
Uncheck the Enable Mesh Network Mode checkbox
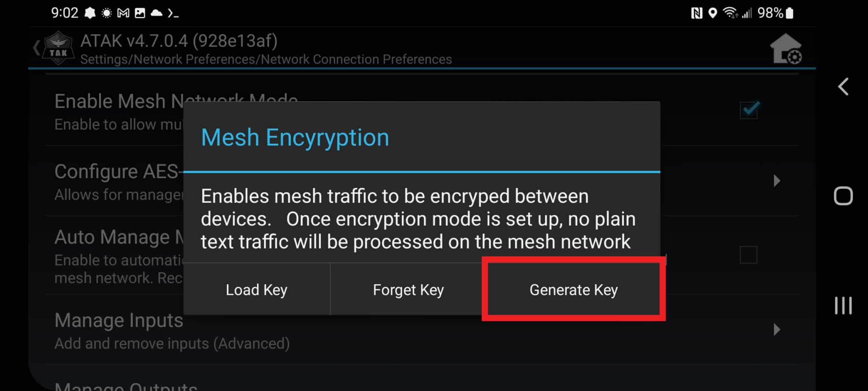748,110
